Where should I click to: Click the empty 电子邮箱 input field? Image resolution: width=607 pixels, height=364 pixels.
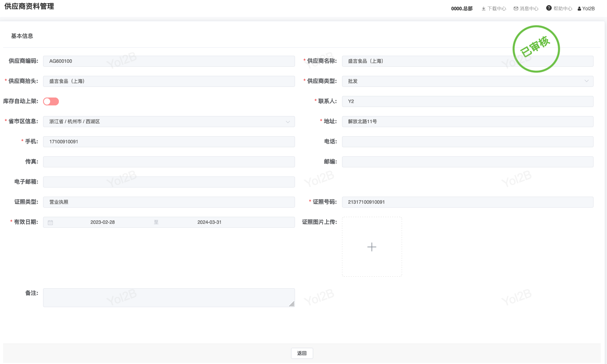(169, 182)
